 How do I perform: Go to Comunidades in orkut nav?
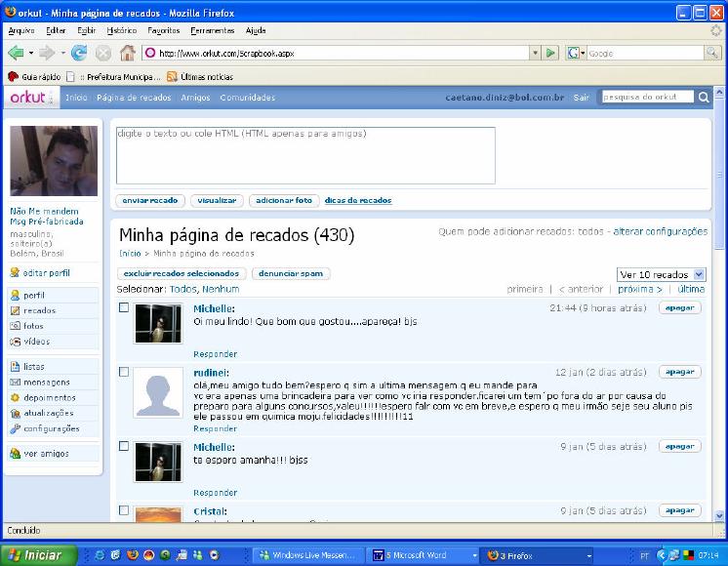(x=248, y=98)
